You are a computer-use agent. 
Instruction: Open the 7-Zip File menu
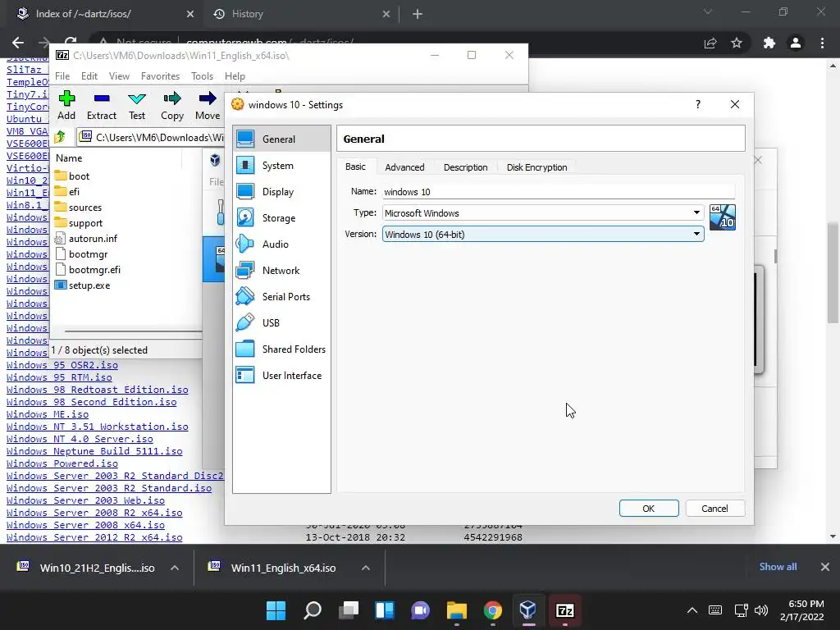point(62,76)
